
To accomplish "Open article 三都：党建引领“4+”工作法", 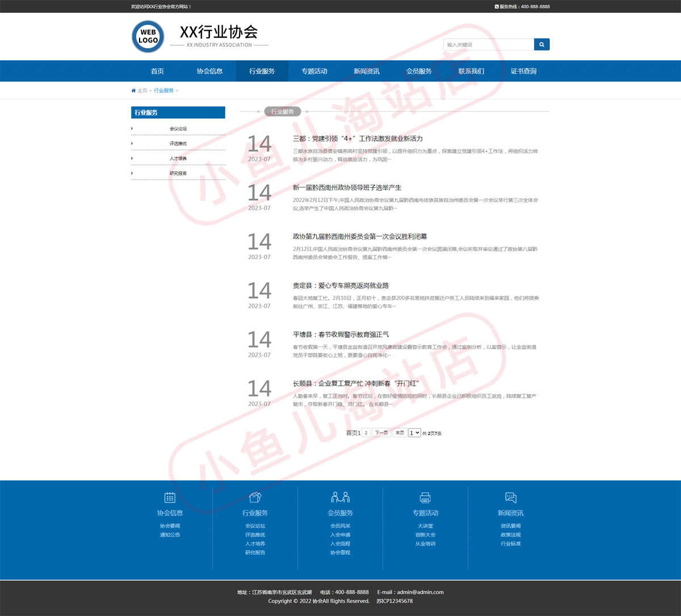I will 358,139.
